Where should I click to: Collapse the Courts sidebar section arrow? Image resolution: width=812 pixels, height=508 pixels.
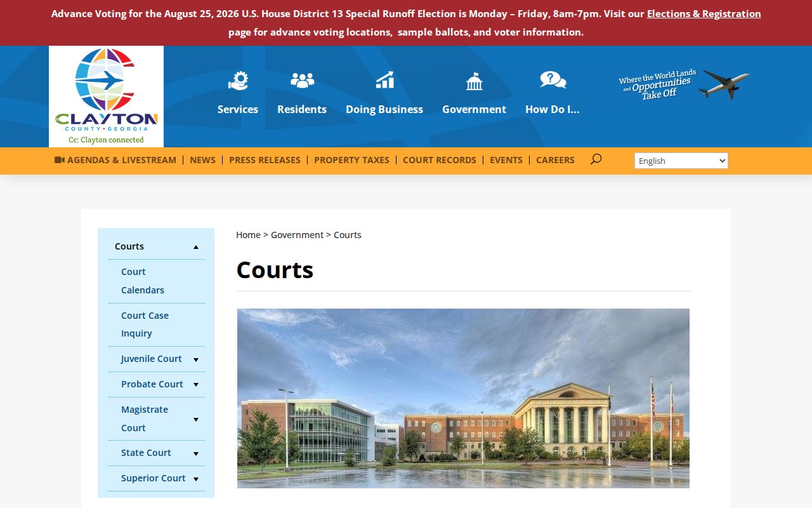(x=196, y=247)
